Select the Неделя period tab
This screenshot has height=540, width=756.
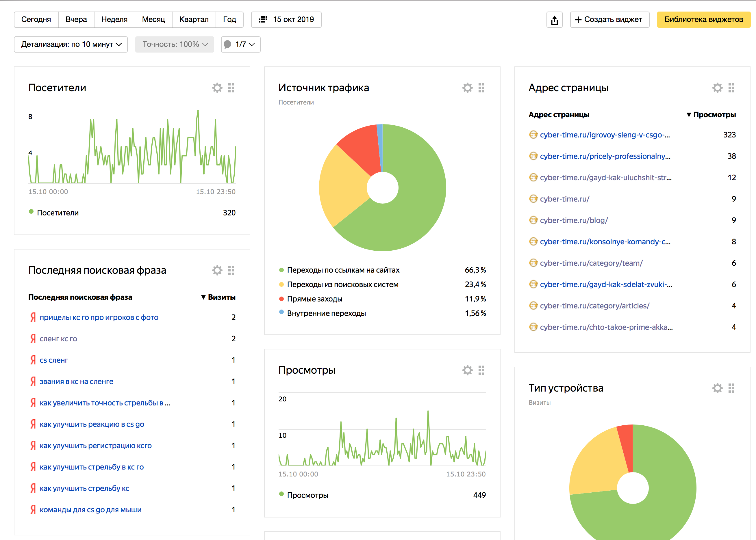[x=114, y=20]
